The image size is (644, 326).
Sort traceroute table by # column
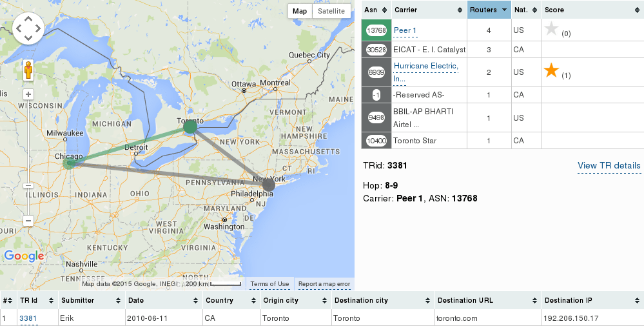click(x=8, y=301)
